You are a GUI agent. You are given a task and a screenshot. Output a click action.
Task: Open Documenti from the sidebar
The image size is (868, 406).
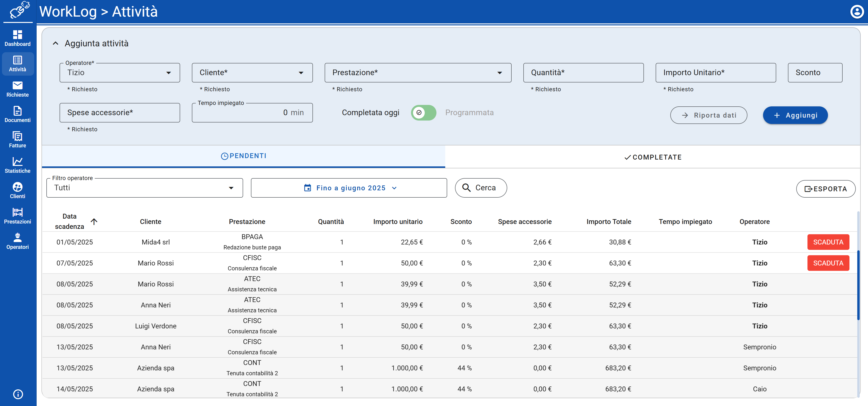coord(18,114)
